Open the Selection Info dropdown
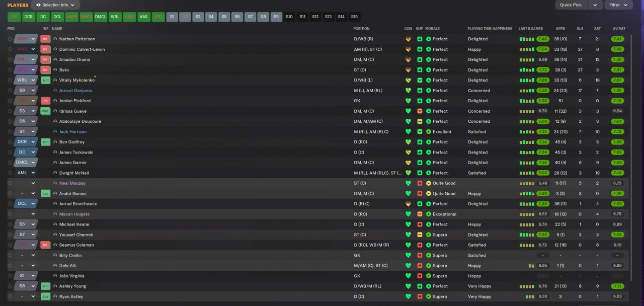The height and width of the screenshot is (306, 644). point(55,5)
